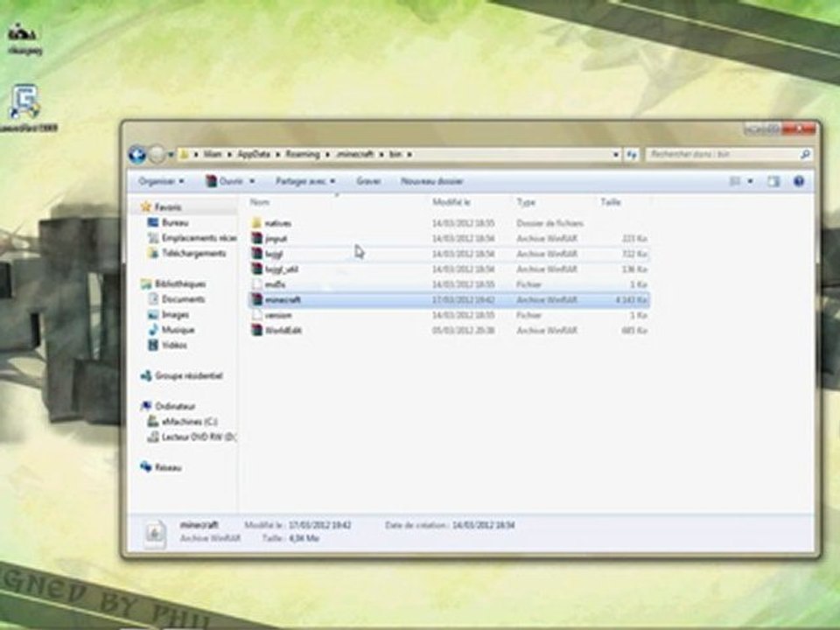The width and height of the screenshot is (840, 630).
Task: Click the minecraft file thumbnail in details pane
Action: coord(155,534)
